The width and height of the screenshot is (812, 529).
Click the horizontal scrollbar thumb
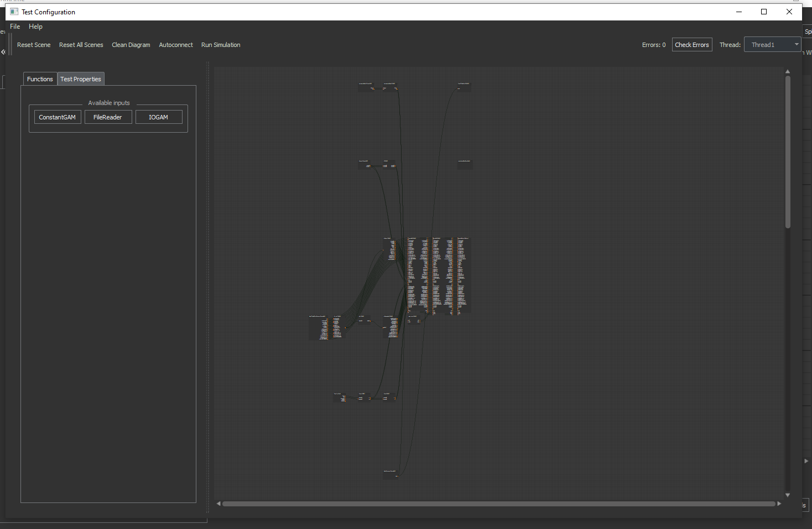(x=498, y=503)
